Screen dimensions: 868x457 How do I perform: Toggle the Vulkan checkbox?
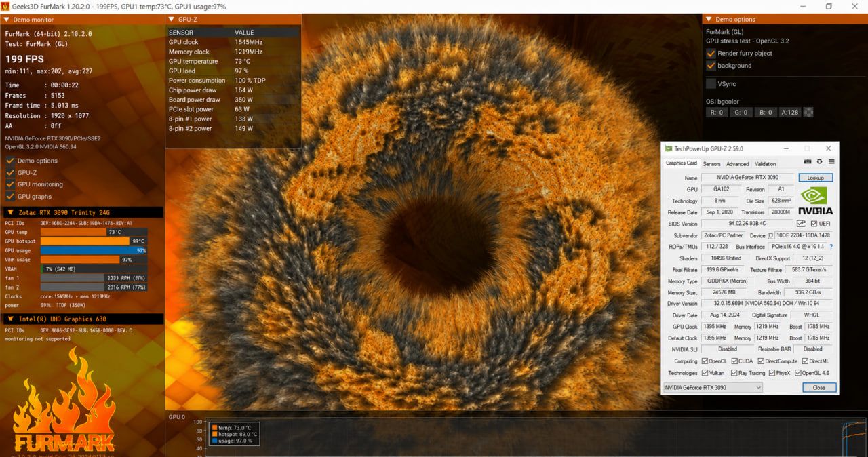705,373
